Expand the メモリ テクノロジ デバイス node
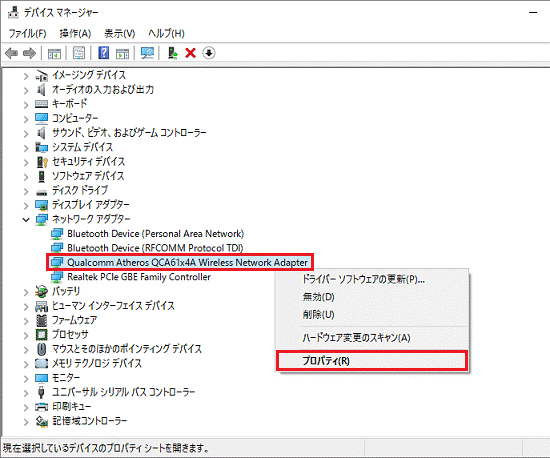550x458 pixels. pyautogui.click(x=26, y=364)
